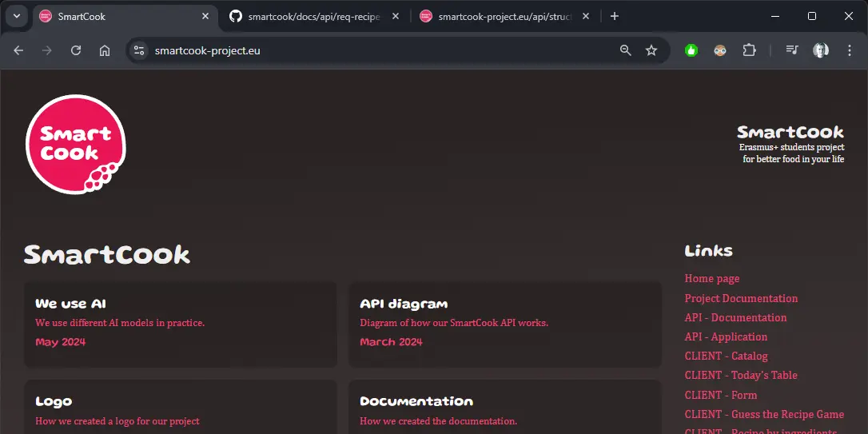Viewport: 868px width, 434px height.
Task: View site information icon in address bar
Action: point(139,50)
